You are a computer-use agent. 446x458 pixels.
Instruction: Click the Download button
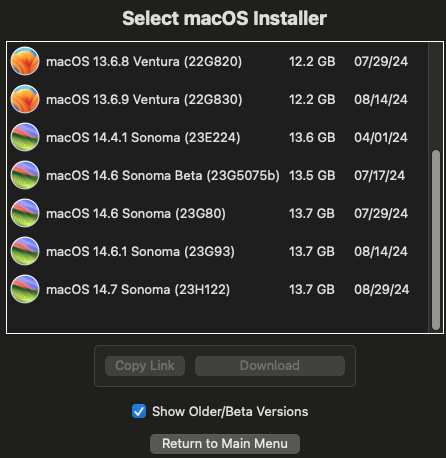tap(270, 366)
